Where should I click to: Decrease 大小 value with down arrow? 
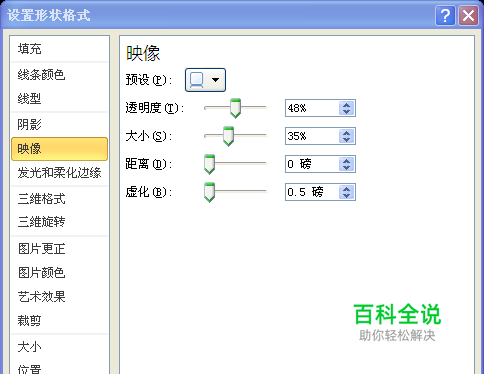347,140
